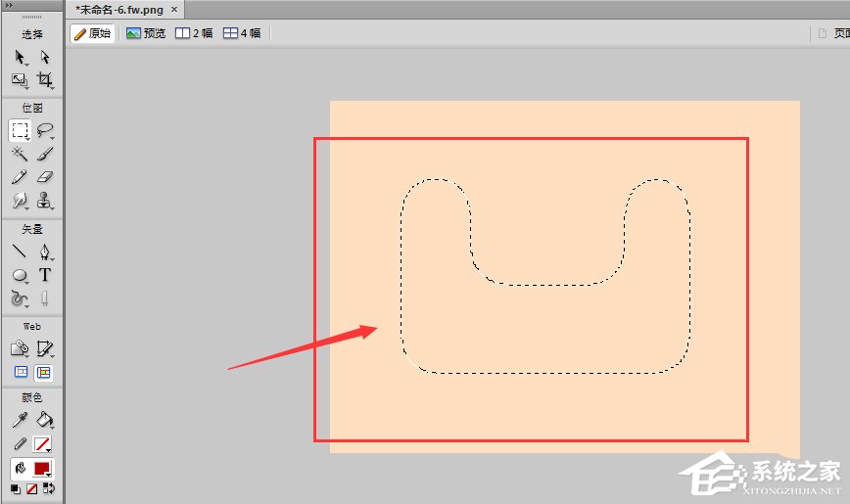Click the fill bucket icon

pos(21,468)
